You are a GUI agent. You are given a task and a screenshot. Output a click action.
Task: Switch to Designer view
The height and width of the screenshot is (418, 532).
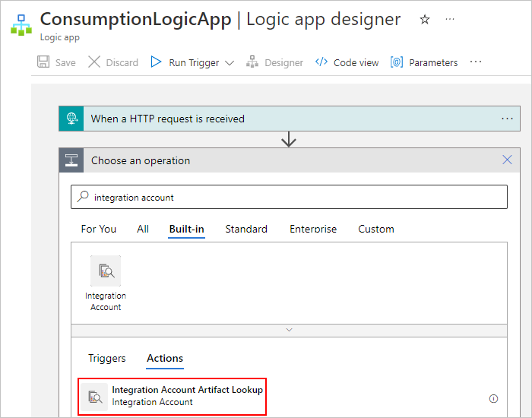tap(274, 62)
